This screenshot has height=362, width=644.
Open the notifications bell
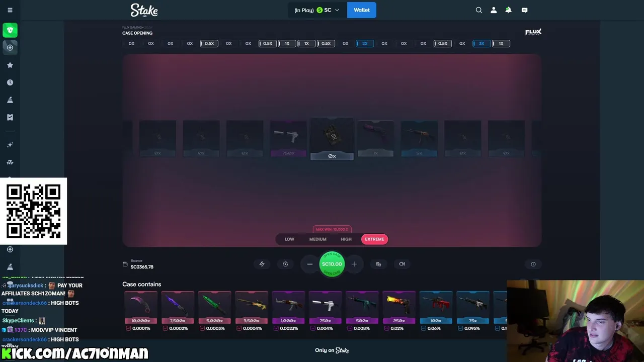click(x=509, y=10)
